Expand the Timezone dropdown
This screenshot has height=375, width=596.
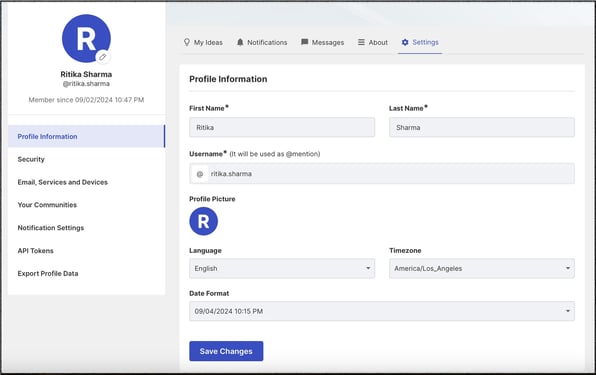(x=482, y=268)
